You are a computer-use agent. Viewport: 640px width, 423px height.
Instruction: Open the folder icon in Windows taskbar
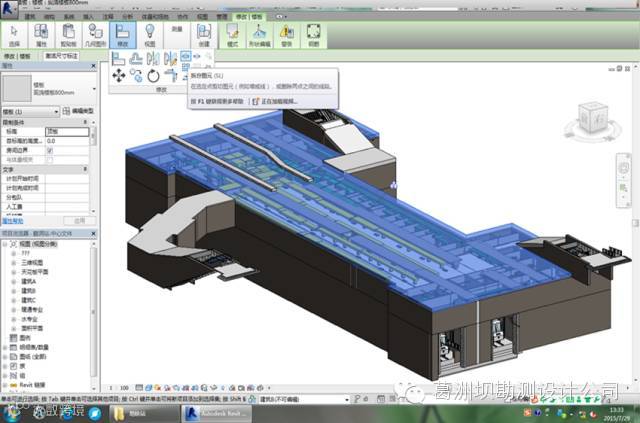[x=119, y=411]
